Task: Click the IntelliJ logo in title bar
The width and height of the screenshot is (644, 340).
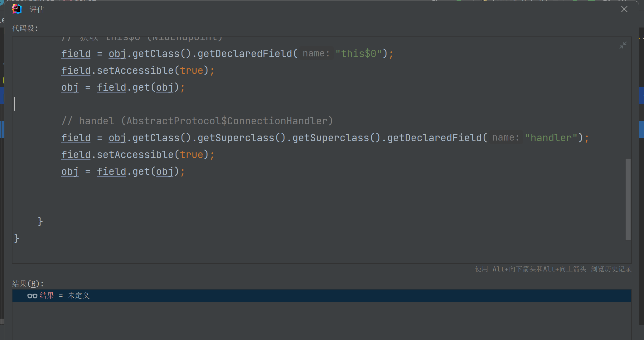Action: point(17,9)
